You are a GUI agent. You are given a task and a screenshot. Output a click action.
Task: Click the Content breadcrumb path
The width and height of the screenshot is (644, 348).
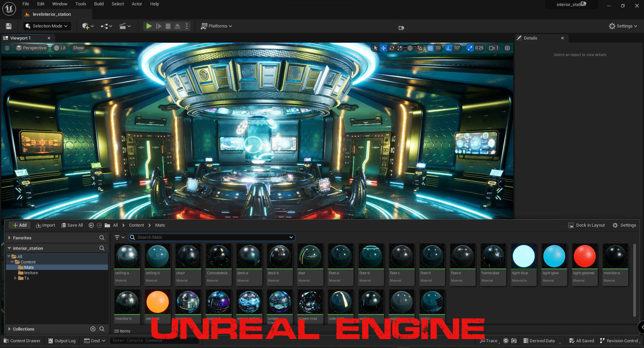[137, 225]
